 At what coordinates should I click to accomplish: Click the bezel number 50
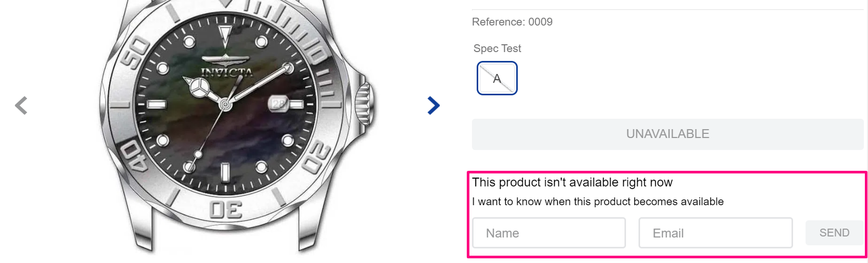136,53
